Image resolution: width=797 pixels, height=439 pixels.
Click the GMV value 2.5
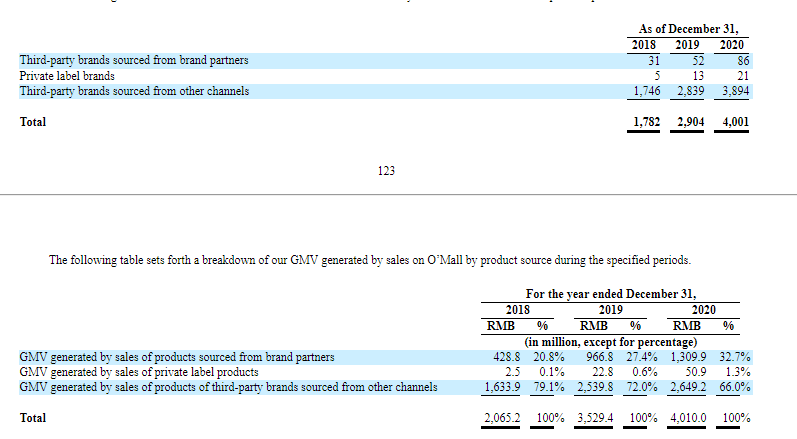click(x=513, y=372)
